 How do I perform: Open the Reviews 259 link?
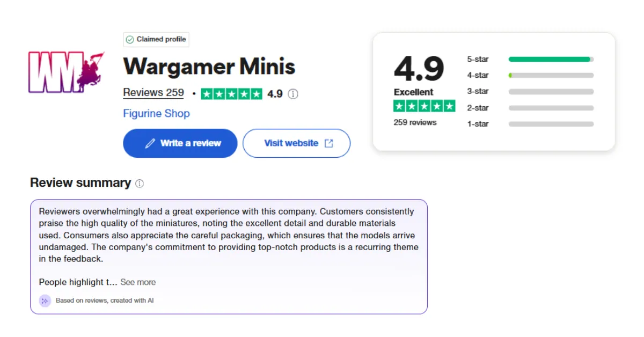coord(153,92)
